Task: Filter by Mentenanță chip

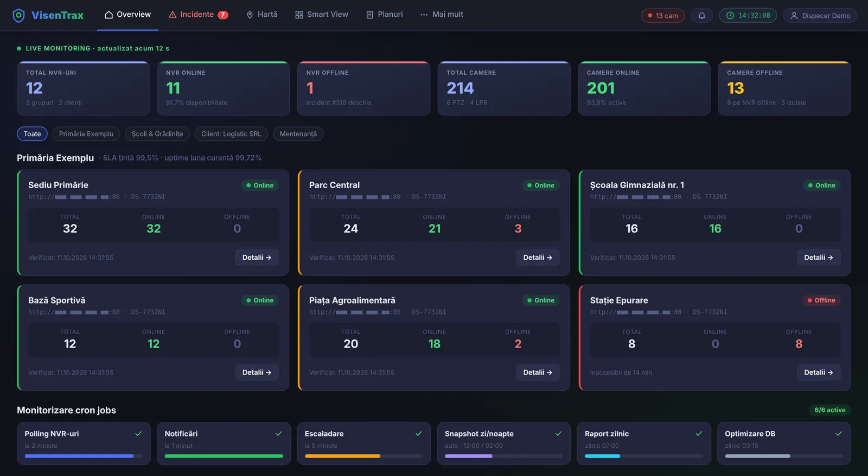Action: pyautogui.click(x=298, y=134)
